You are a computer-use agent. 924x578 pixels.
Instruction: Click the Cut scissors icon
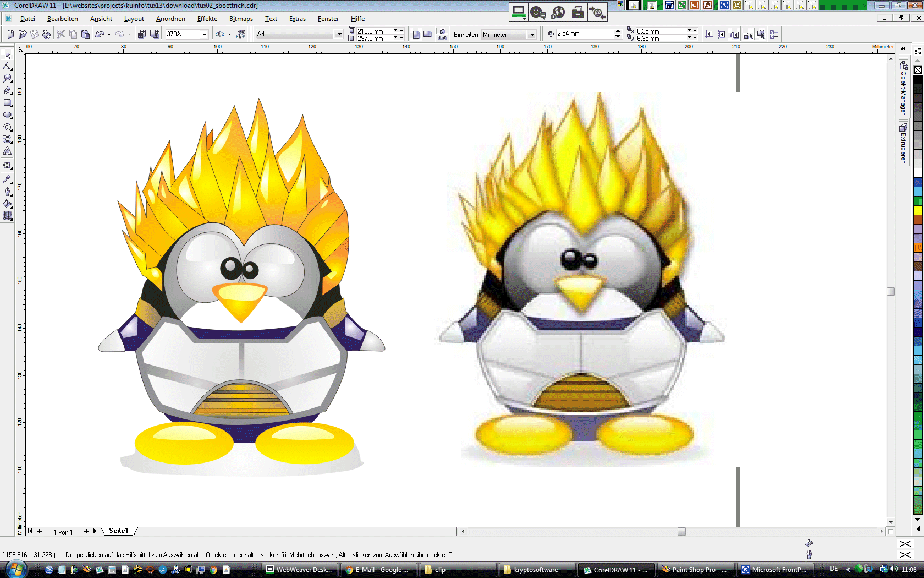pyautogui.click(x=61, y=34)
